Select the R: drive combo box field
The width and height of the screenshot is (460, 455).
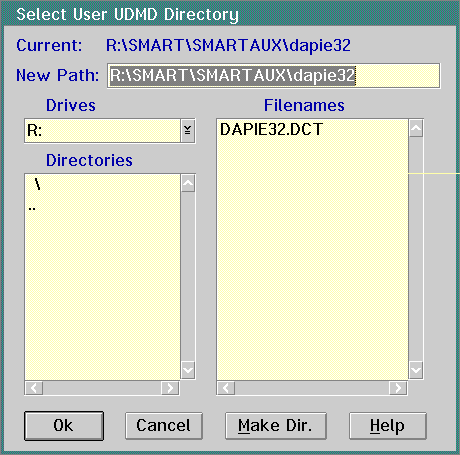tap(103, 131)
